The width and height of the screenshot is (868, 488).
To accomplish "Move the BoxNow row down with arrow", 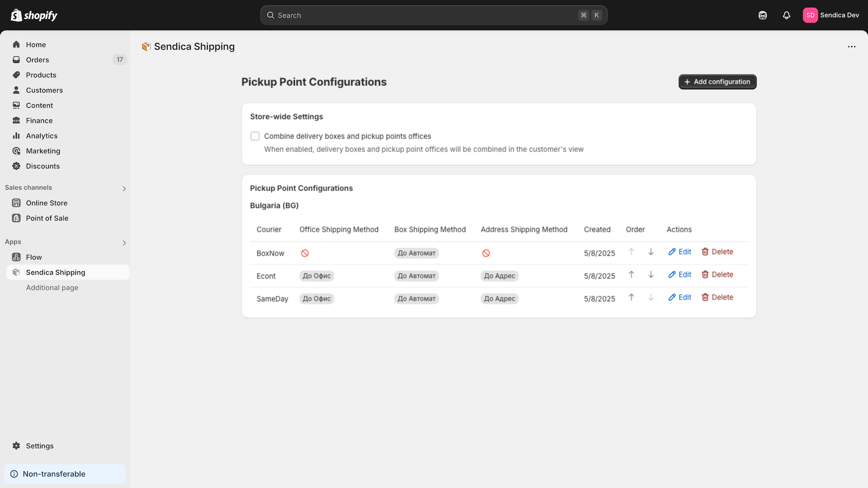I will [x=651, y=252].
